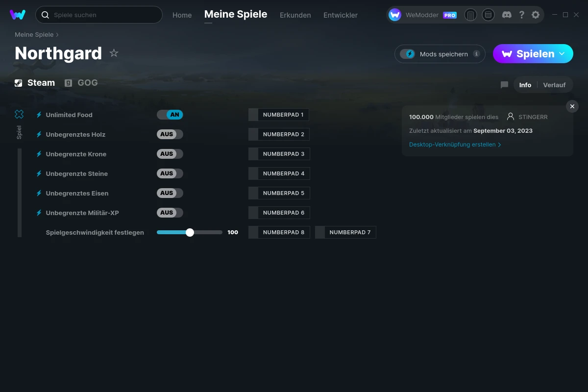Toggle the Mods speichern switch
The height and width of the screenshot is (392, 588).
408,54
